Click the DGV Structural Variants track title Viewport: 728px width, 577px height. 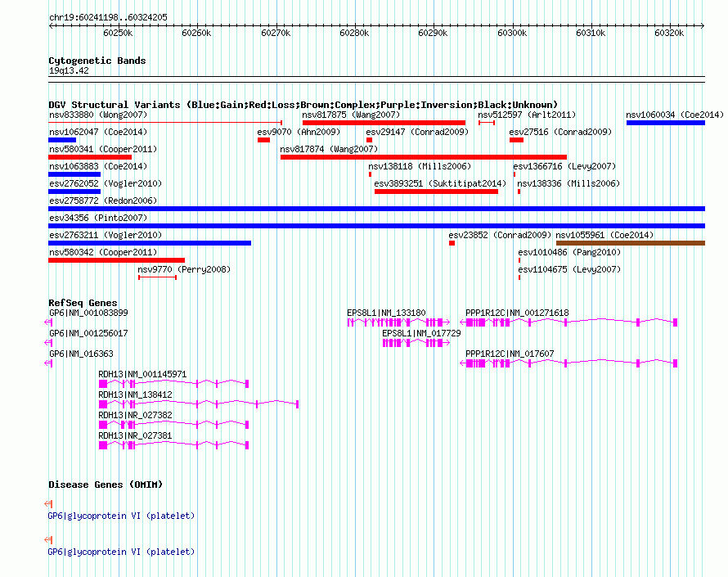tap(303, 105)
